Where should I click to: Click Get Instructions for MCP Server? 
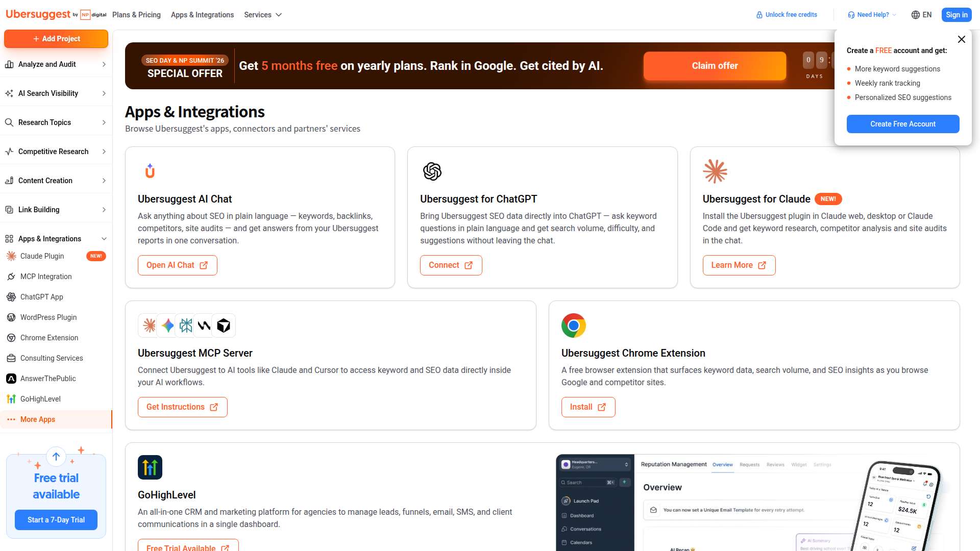coord(183,407)
